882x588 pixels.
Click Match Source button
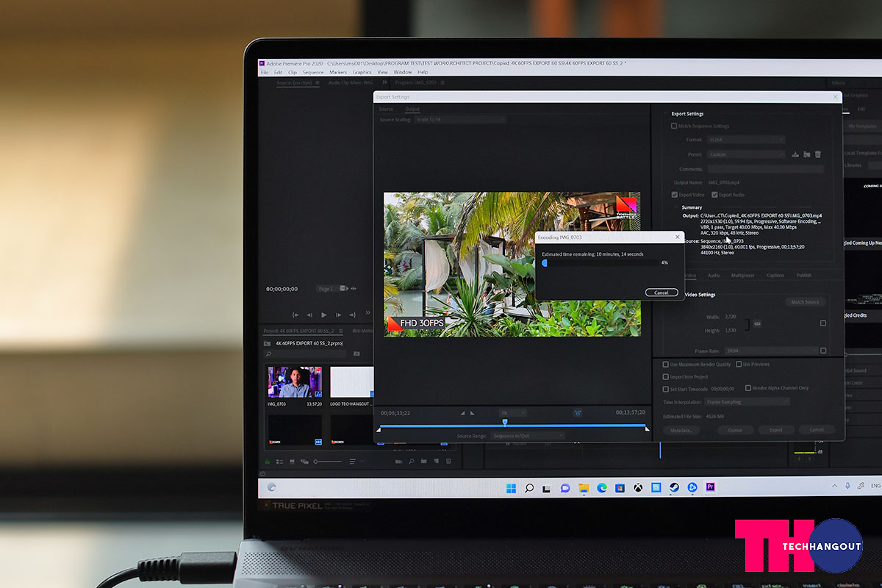tap(806, 302)
